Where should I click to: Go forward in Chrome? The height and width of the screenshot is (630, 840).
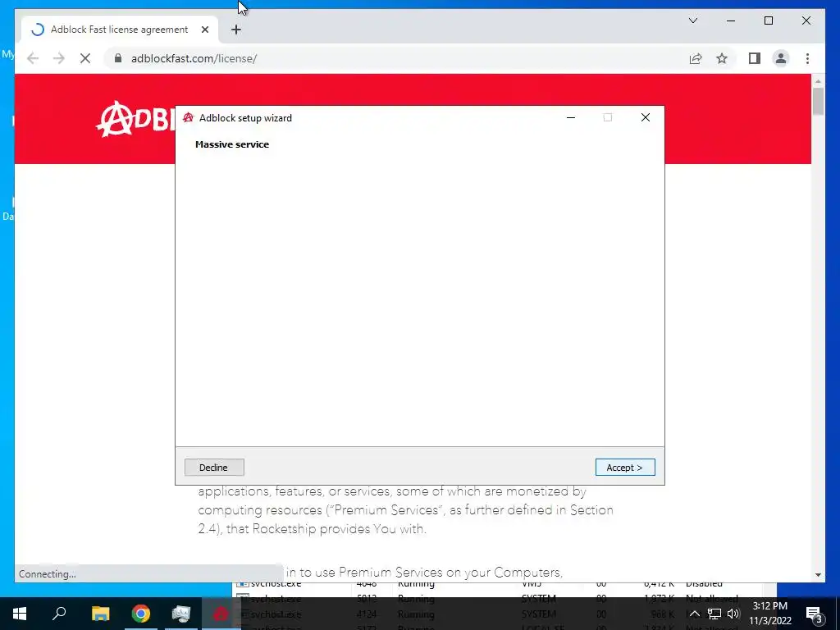(x=59, y=58)
